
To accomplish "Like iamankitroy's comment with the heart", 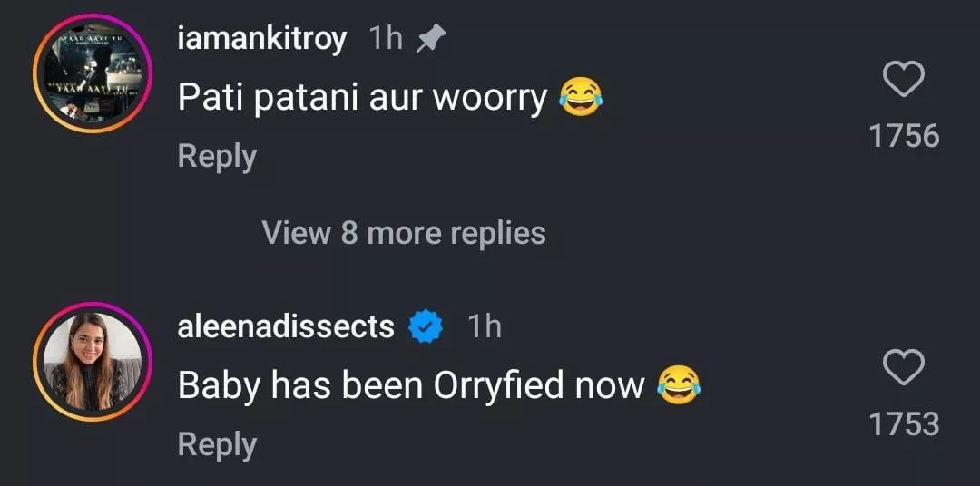I will pyautogui.click(x=903, y=81).
